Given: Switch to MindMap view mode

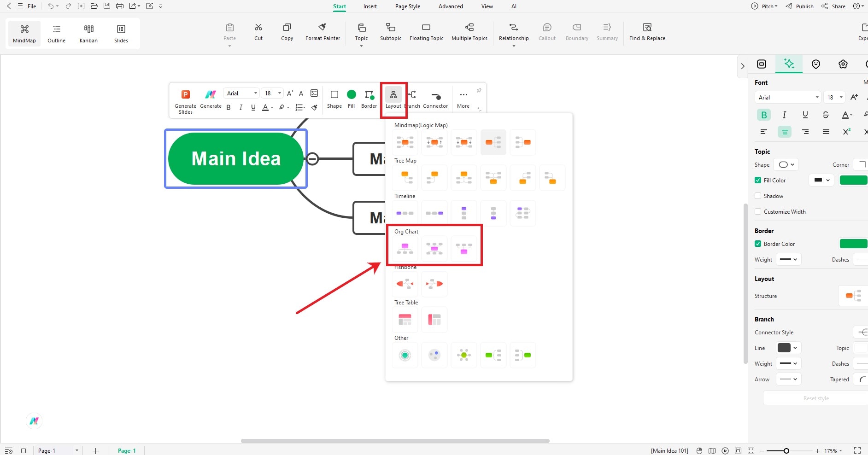Looking at the screenshot, I should tap(24, 34).
